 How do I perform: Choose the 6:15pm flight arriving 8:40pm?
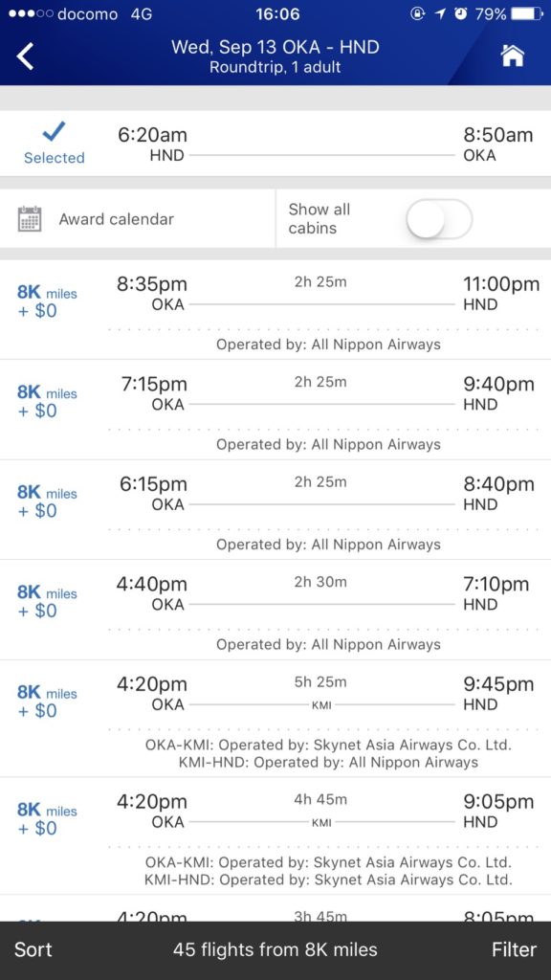pyautogui.click(x=275, y=509)
